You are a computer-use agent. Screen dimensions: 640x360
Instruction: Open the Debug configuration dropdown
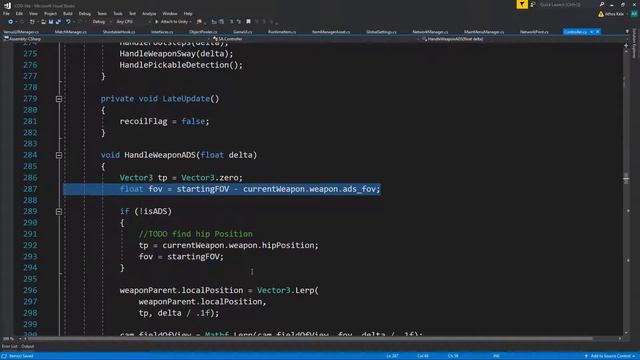[101, 22]
